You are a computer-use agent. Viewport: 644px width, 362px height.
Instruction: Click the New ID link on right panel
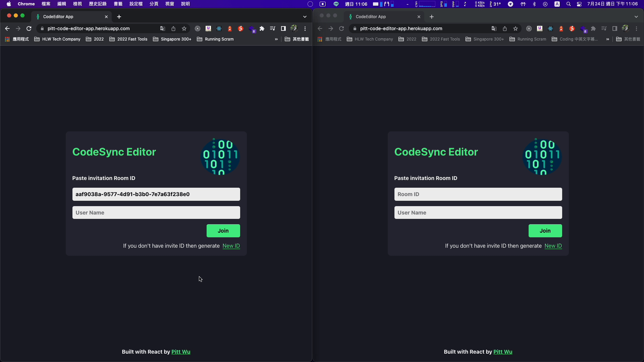(553, 246)
